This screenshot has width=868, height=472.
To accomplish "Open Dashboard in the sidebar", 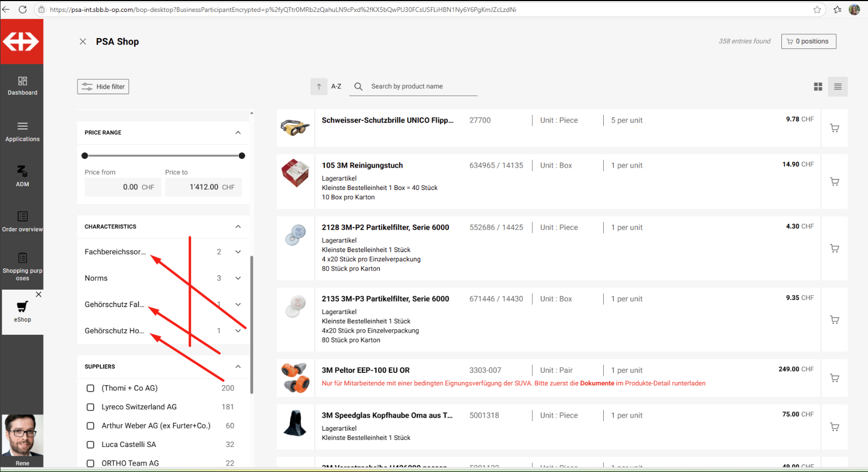I will (22, 85).
